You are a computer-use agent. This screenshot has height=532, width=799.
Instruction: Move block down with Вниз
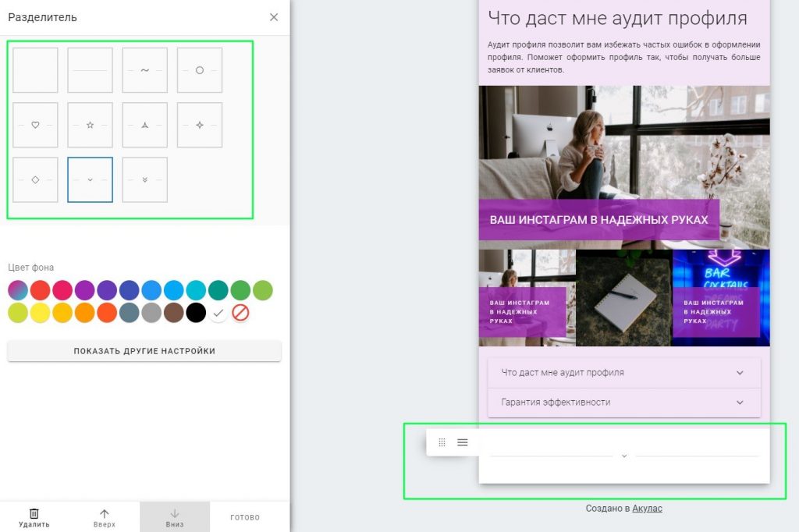(174, 517)
